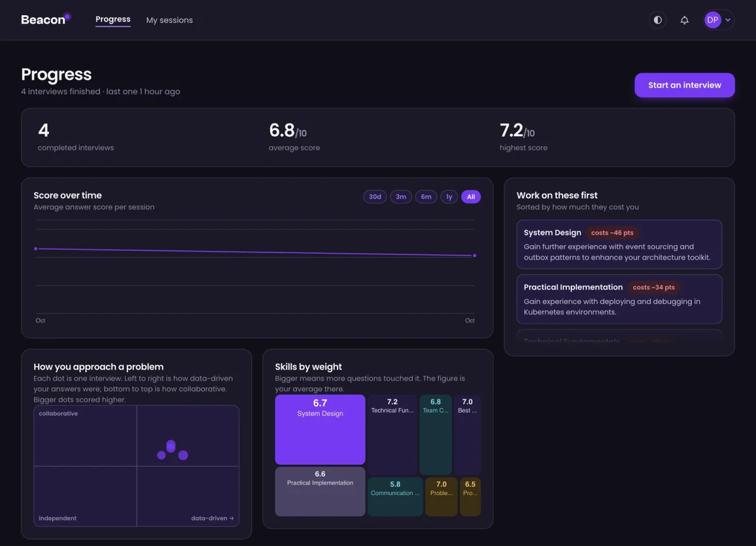Image resolution: width=756 pixels, height=546 pixels.
Task: Select the 1y time range
Action: 449,196
